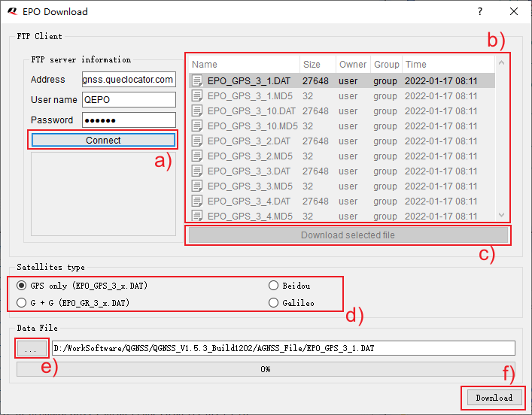The height and width of the screenshot is (415, 532).
Task: Select GPS only (EPO_GPS_3_x.DAT) option
Action: pyautogui.click(x=22, y=286)
